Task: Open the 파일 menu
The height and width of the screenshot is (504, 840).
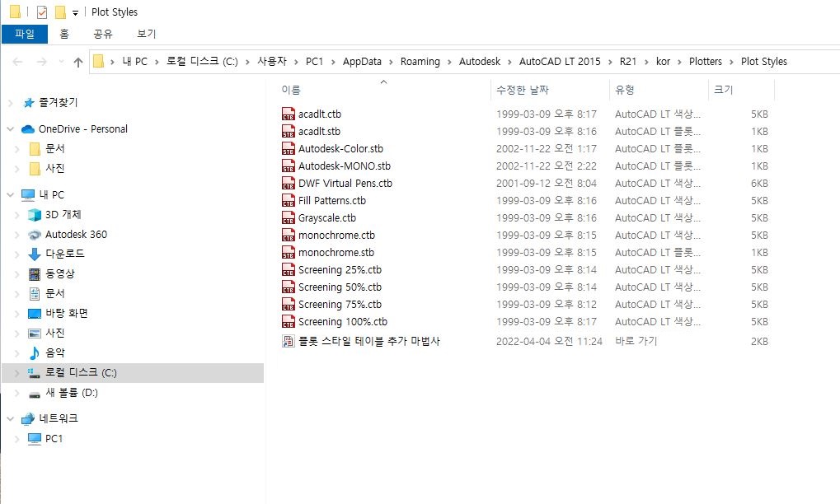Action: (x=25, y=34)
